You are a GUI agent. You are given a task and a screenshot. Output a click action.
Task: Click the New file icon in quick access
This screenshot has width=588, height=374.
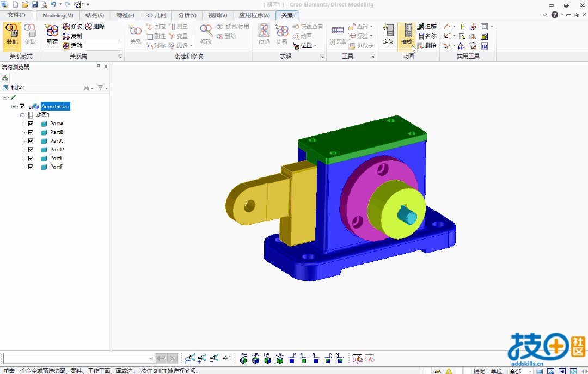pos(15,4)
